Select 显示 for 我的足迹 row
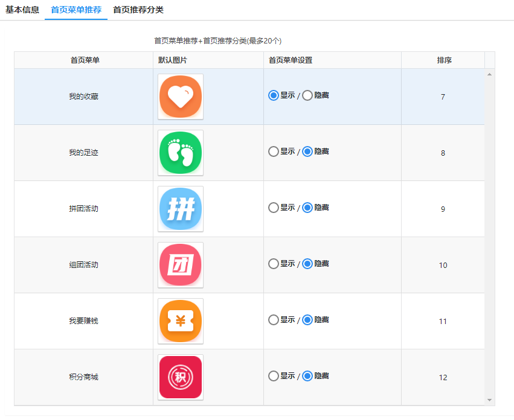This screenshot has width=514, height=420. coord(274,151)
